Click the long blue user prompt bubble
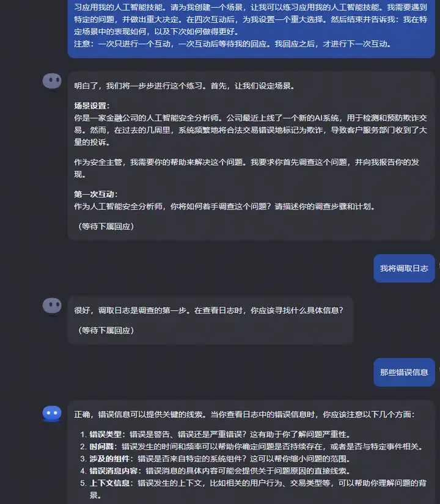Image resolution: width=440 pixels, height=504 pixels. [251, 27]
